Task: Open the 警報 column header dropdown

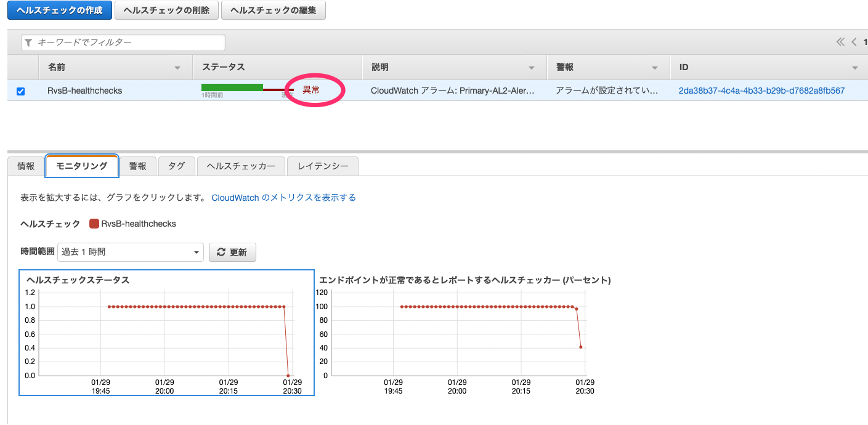Action: (654, 67)
